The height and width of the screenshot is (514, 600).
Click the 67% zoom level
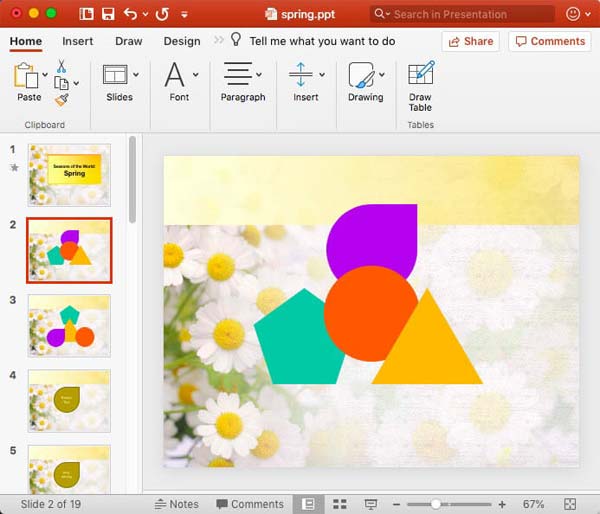tap(533, 504)
